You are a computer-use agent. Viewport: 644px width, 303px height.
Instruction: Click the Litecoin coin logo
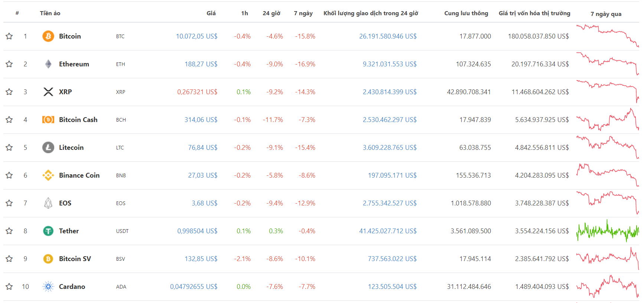48,148
